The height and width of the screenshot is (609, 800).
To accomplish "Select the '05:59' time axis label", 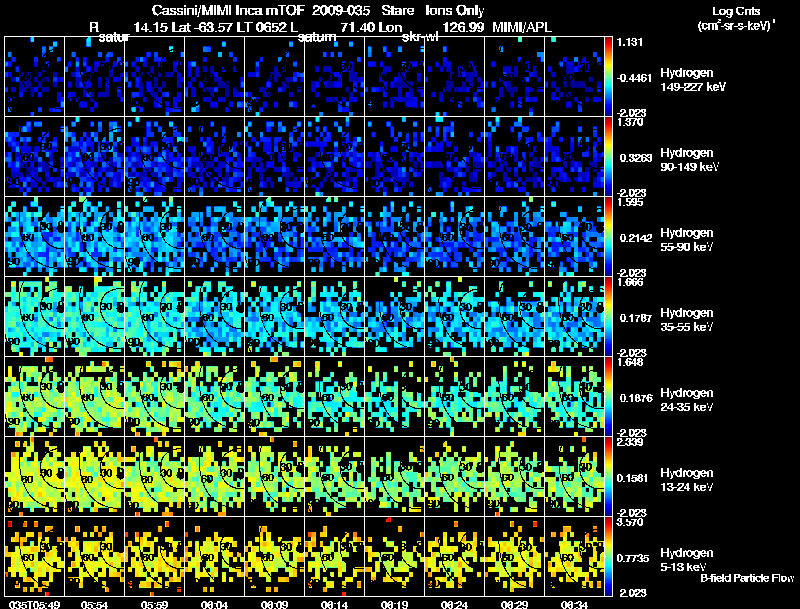I will pyautogui.click(x=154, y=604).
